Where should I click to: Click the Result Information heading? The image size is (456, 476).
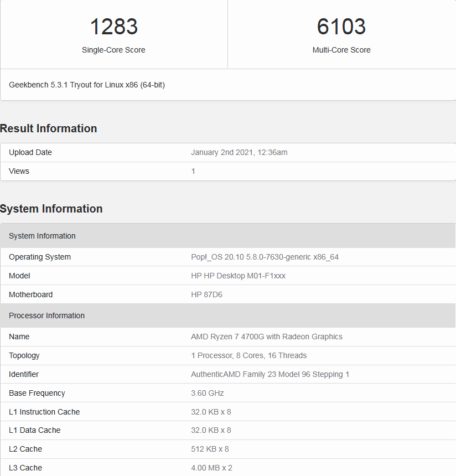pos(49,128)
